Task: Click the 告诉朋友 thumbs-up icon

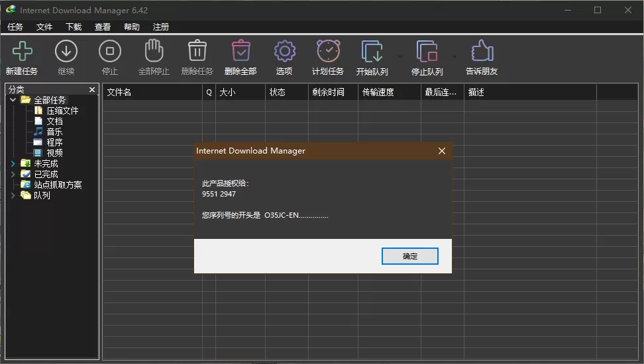Action: [482, 51]
